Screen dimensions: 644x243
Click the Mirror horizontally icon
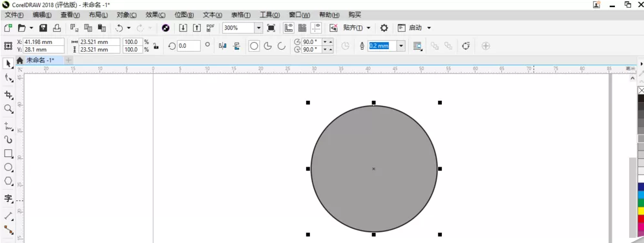[x=223, y=46]
